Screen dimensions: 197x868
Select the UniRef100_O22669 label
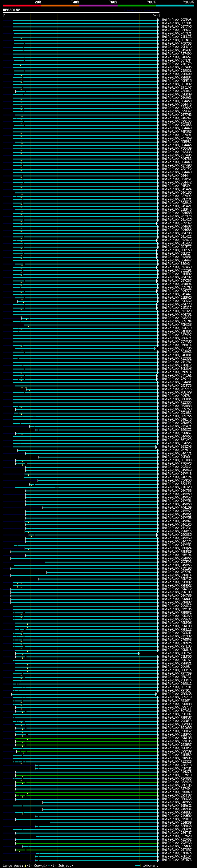[177, 108]
